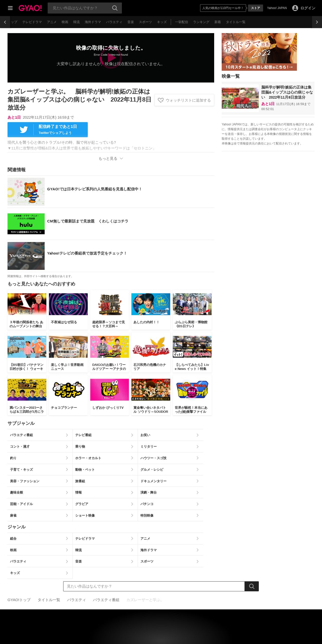Click the play button in video player
The width and height of the screenshot is (322, 644).
point(111,58)
